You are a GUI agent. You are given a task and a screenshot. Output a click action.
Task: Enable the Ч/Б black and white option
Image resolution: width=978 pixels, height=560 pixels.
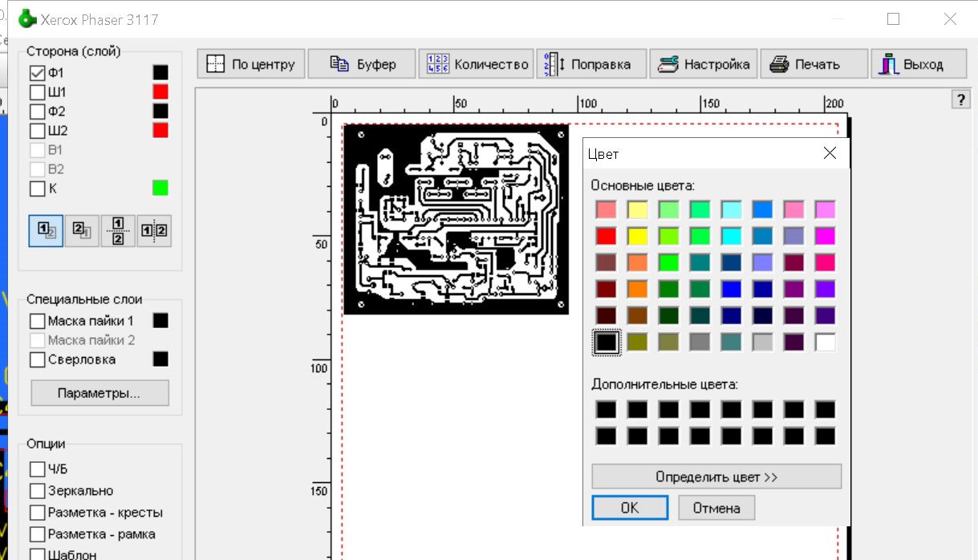[37, 469]
